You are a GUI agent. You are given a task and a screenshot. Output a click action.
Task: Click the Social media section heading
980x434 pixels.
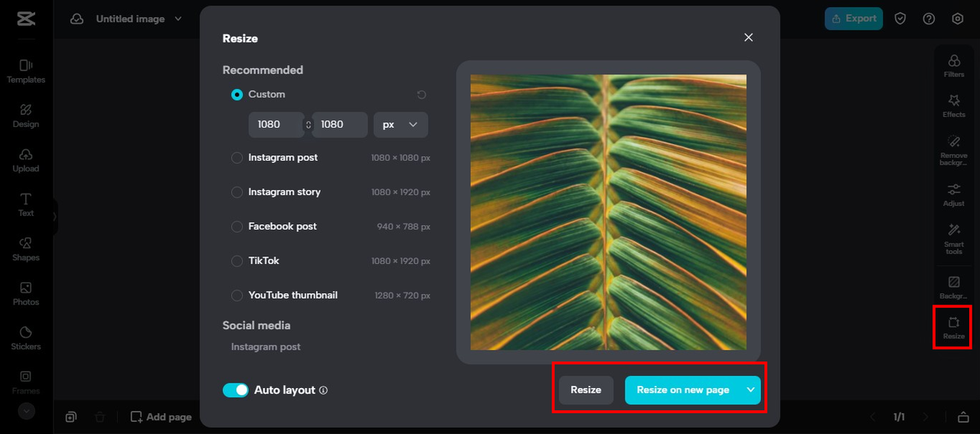pos(256,325)
